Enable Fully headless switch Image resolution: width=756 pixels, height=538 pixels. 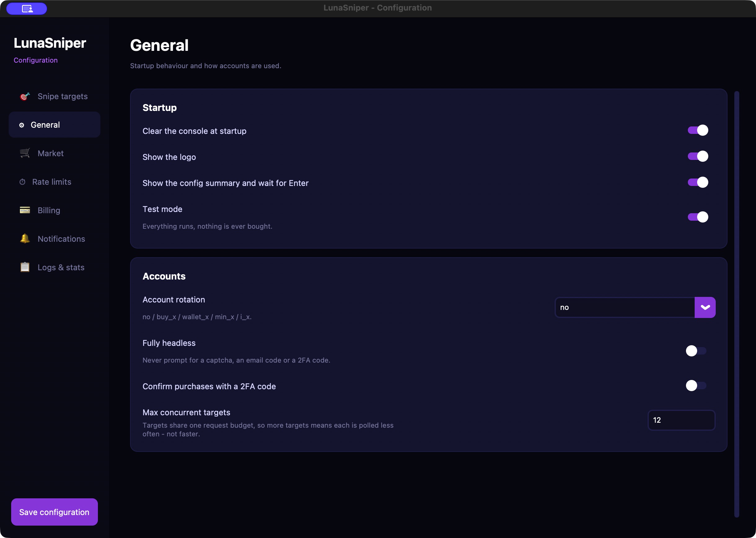point(696,351)
